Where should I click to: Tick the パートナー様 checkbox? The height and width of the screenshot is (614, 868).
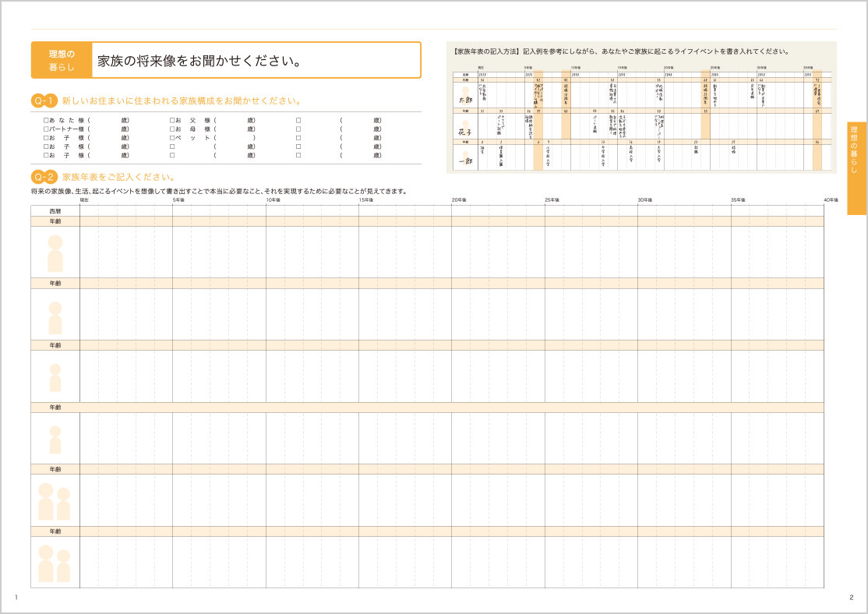click(x=46, y=129)
